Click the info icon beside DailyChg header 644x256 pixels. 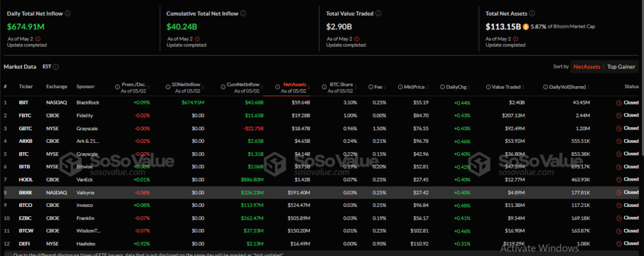coord(443,87)
